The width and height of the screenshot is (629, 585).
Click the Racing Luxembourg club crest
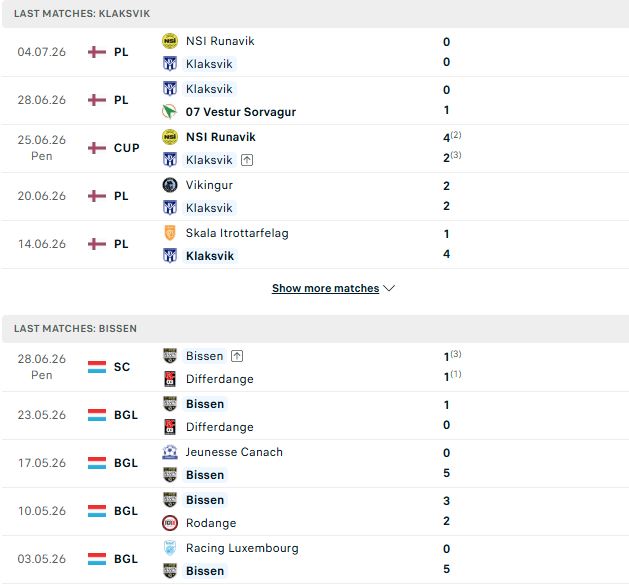(x=170, y=548)
